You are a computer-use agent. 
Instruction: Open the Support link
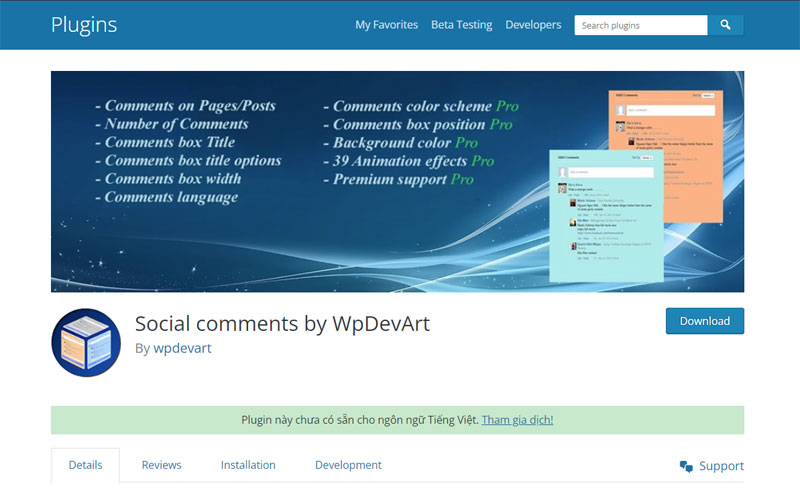[721, 466]
